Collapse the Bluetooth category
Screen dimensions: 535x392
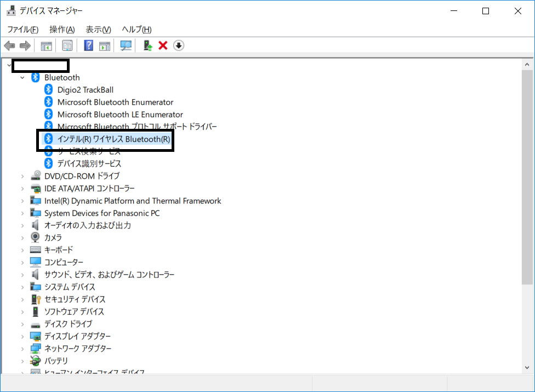22,78
